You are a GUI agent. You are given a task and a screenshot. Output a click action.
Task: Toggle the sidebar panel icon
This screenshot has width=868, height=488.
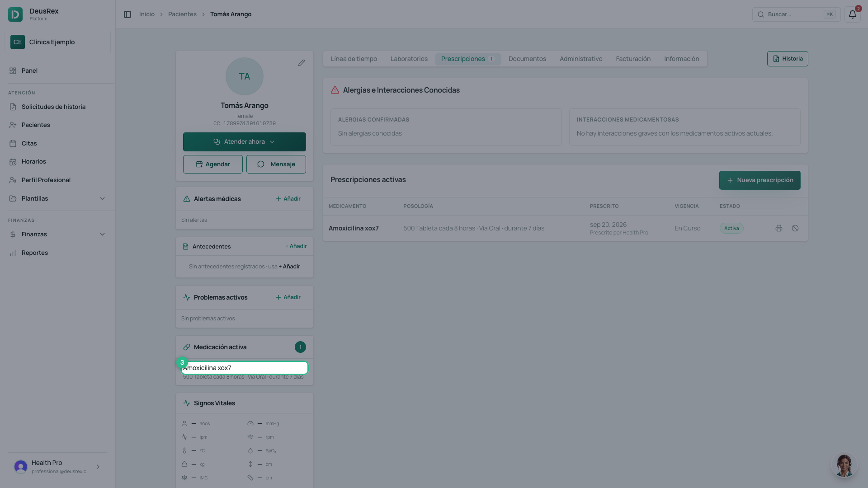127,14
